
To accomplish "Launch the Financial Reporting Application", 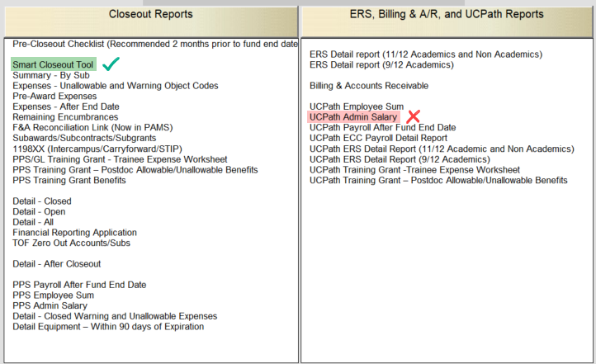I will [x=74, y=233].
